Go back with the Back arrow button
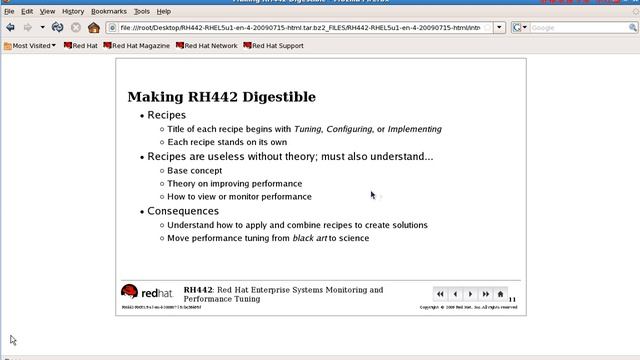640x360 pixels. pyautogui.click(x=10, y=27)
